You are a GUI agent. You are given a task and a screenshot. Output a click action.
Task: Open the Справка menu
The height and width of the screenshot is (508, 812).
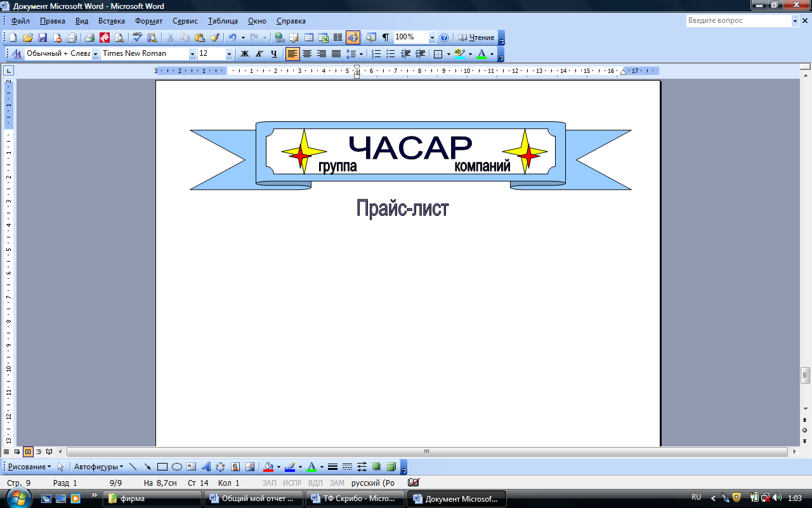[291, 21]
